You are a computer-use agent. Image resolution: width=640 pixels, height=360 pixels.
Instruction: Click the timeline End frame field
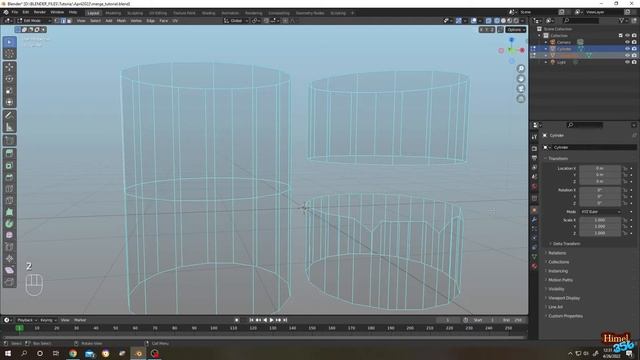pos(513,320)
